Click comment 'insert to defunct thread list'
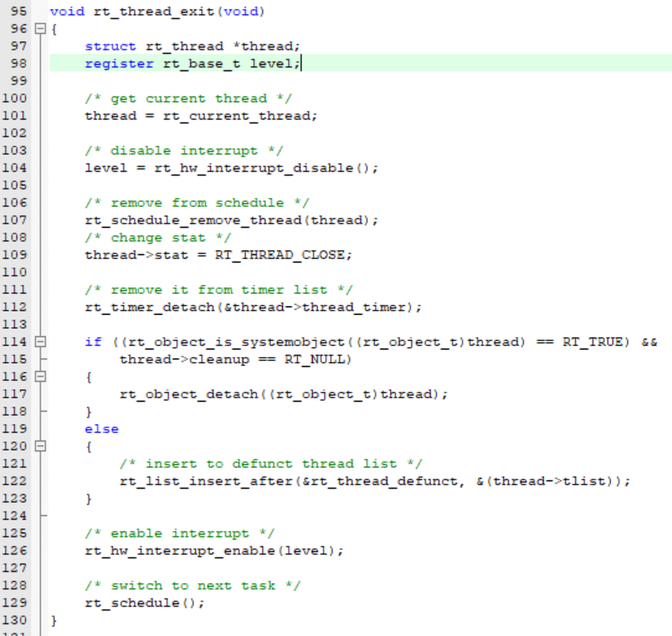 pyautogui.click(x=271, y=464)
